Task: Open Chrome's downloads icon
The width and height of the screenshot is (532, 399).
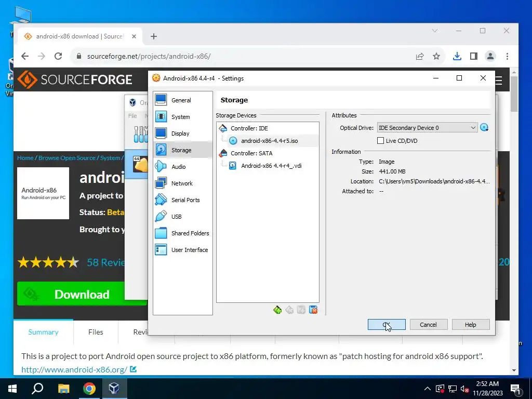Action: click(457, 56)
